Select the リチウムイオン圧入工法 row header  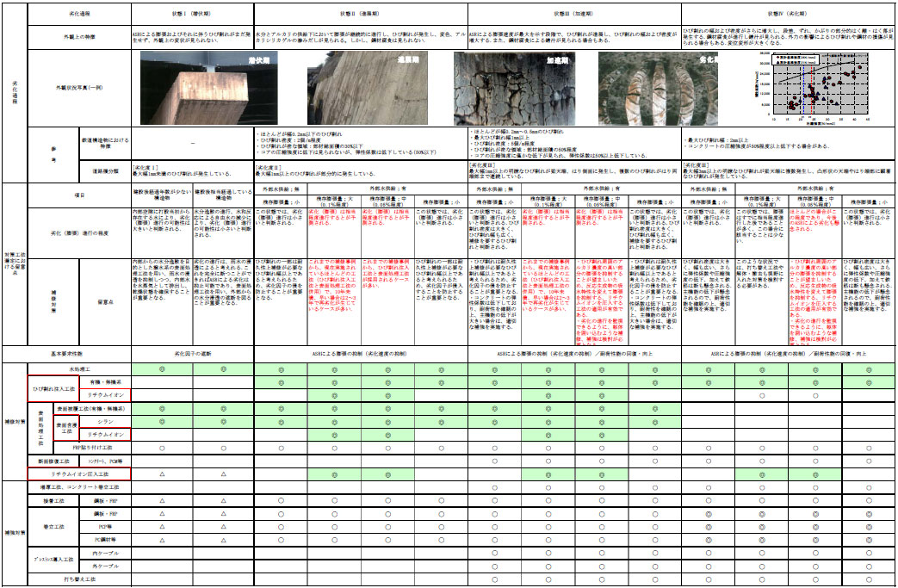(80, 474)
